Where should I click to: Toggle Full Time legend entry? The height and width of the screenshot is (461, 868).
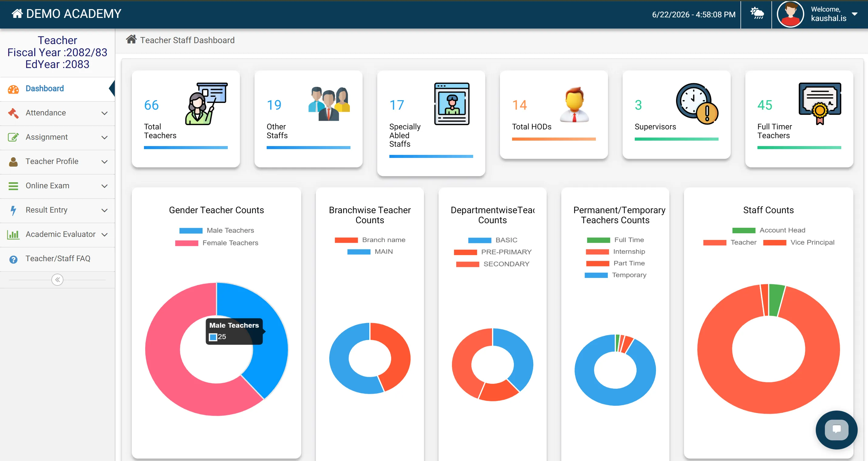coord(615,240)
